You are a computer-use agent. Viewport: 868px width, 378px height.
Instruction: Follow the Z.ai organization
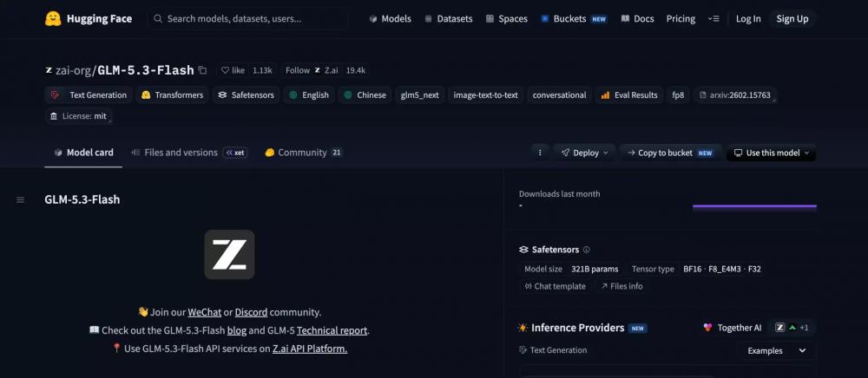[x=312, y=70]
